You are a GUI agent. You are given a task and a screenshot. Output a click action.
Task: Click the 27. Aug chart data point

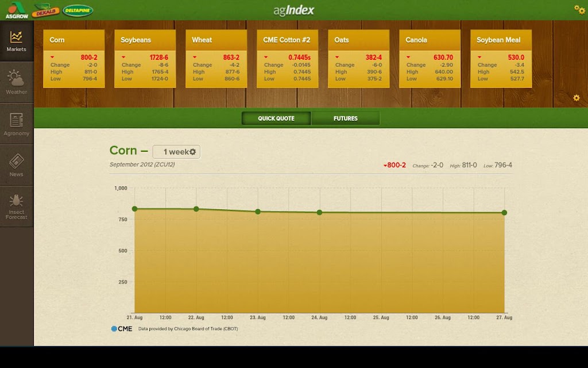coord(504,213)
